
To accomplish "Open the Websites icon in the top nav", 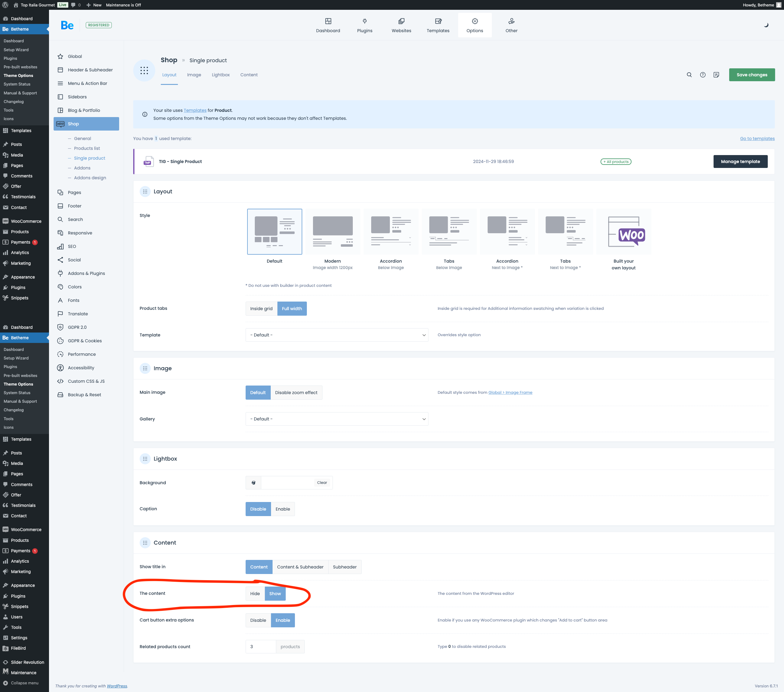I will pos(401,21).
